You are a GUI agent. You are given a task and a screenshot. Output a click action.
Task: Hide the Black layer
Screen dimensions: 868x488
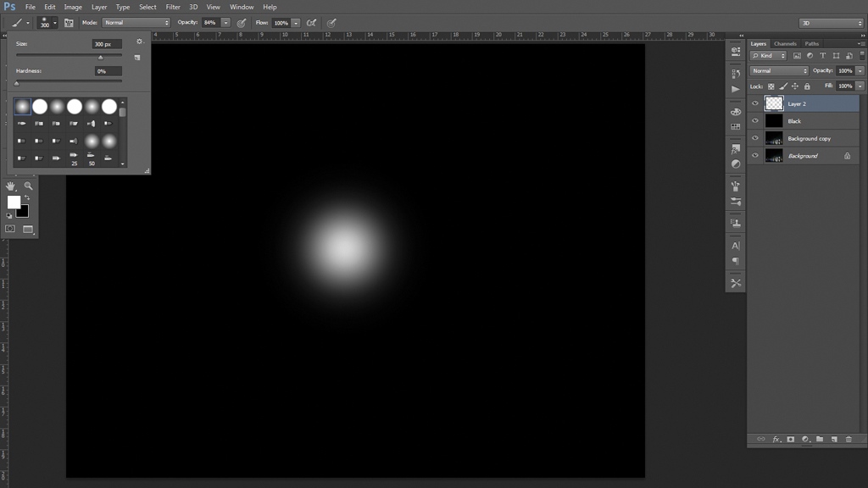[x=755, y=120]
